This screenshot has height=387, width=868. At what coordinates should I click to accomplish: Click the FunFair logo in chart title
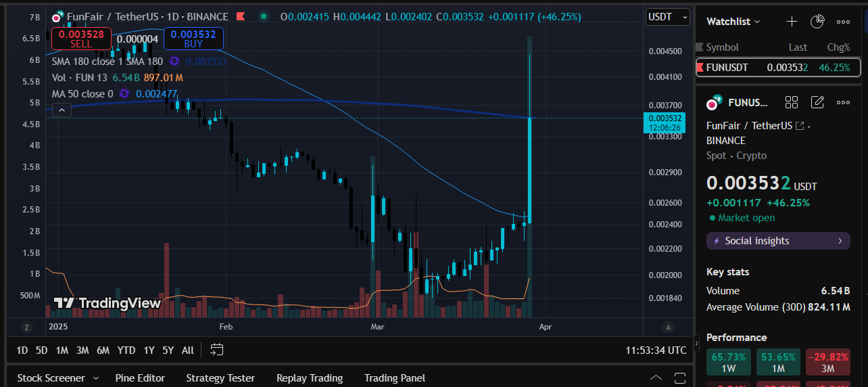[59, 16]
